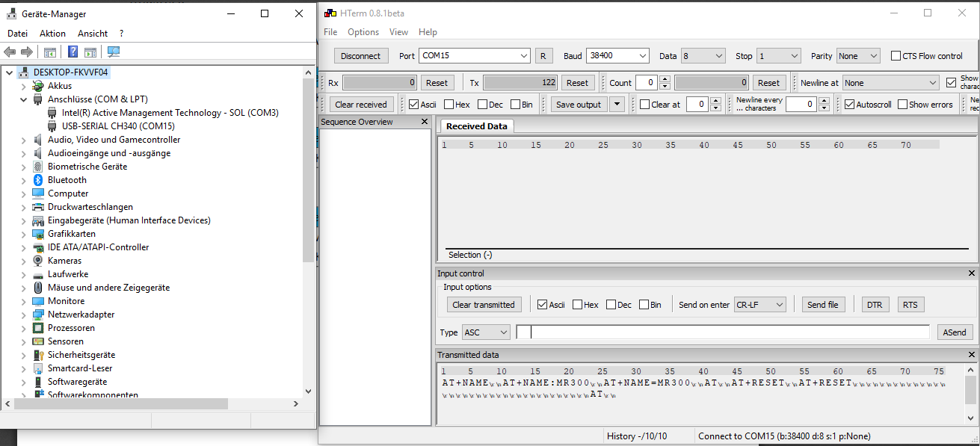Click the Bluetooth device category icon
Viewport: 980px width, 446px height.
point(38,180)
